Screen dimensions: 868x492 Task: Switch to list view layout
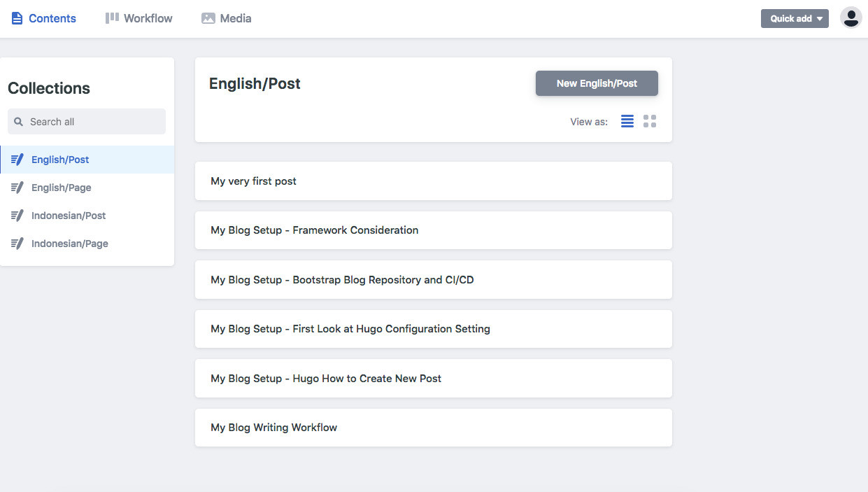click(x=627, y=121)
